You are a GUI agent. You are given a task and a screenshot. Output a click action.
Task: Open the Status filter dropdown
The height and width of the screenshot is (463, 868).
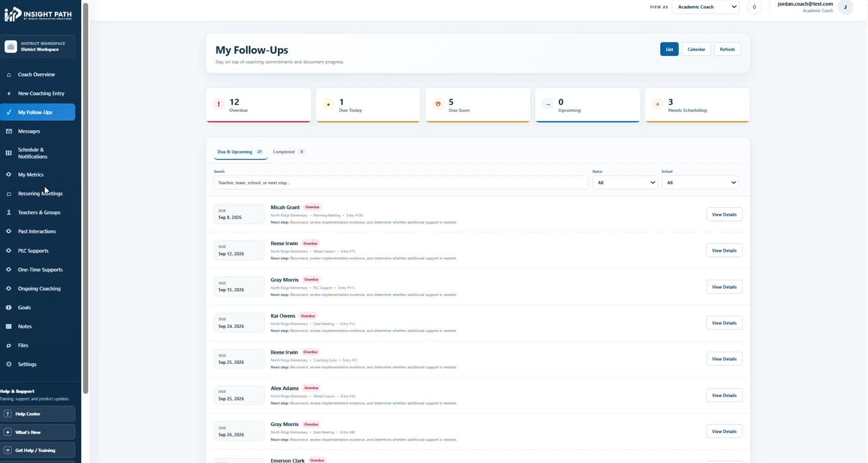(x=625, y=183)
